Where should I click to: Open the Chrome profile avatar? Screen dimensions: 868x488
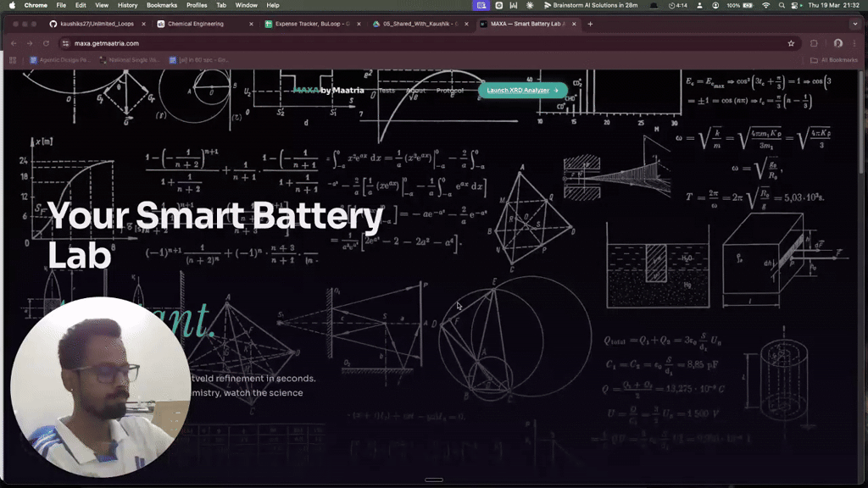[x=838, y=43]
